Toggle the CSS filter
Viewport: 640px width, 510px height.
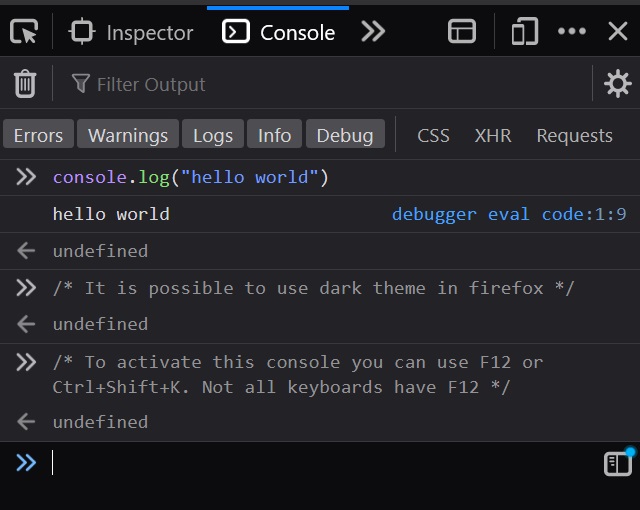coord(433,135)
